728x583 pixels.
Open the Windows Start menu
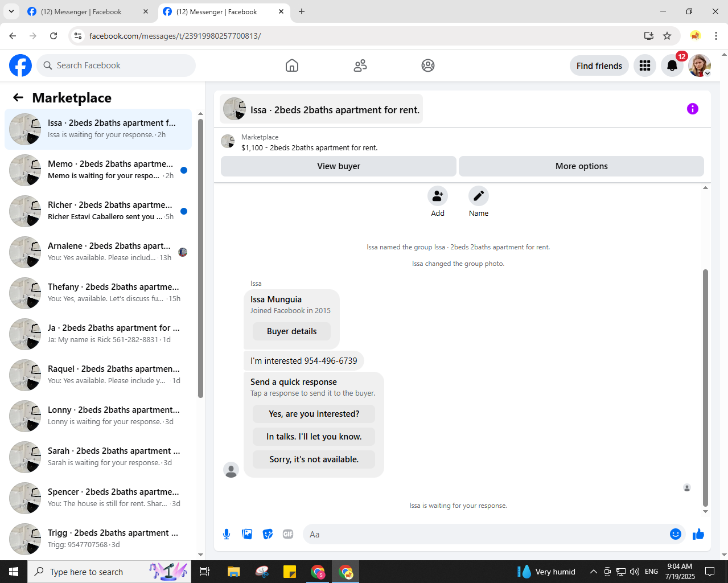pos(14,572)
